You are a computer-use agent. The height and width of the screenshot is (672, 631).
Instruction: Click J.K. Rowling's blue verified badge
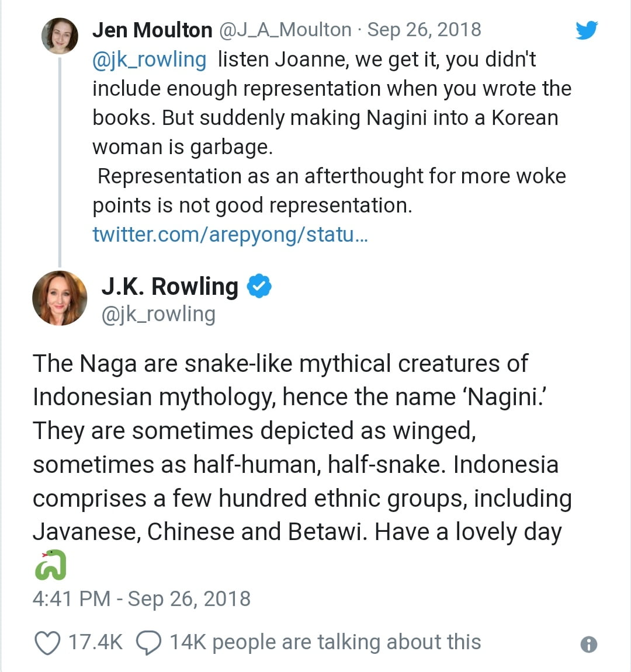(x=259, y=286)
